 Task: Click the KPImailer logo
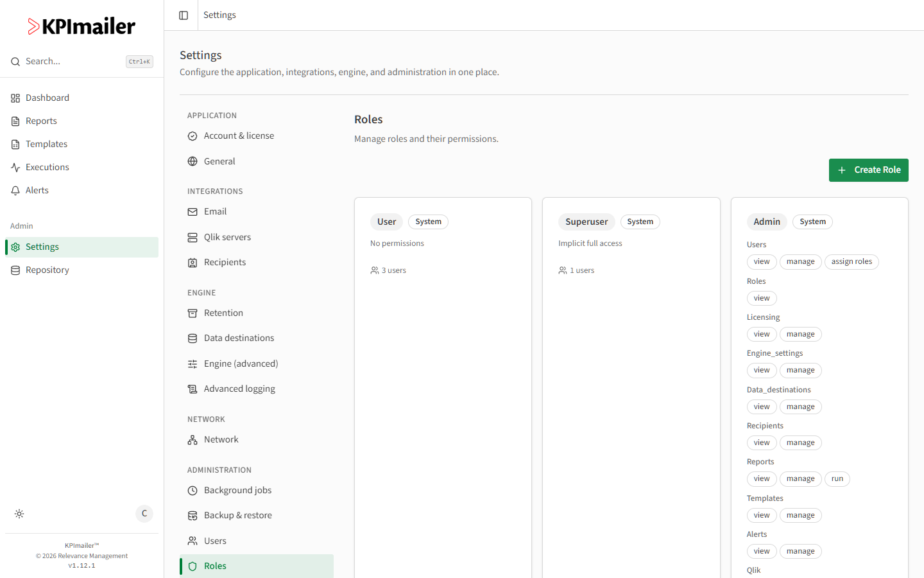click(81, 26)
